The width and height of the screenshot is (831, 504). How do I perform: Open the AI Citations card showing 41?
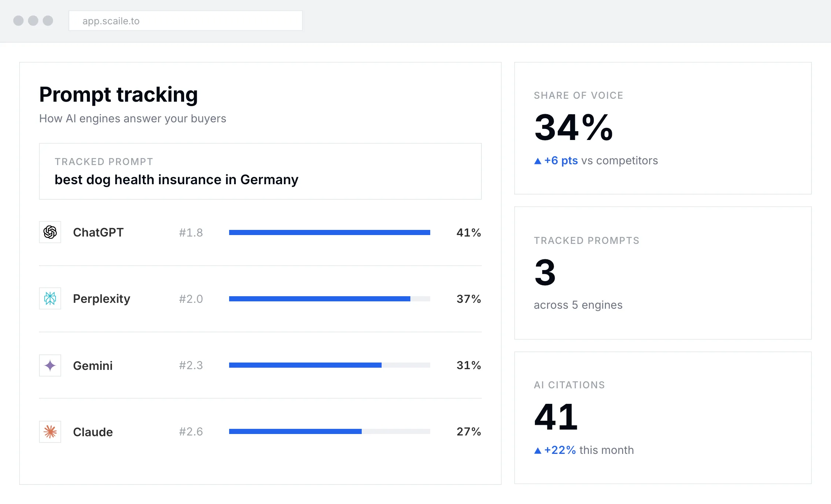663,418
